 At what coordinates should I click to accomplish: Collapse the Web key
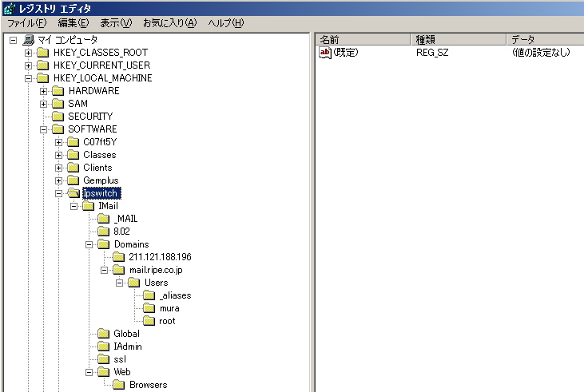pyautogui.click(x=89, y=372)
